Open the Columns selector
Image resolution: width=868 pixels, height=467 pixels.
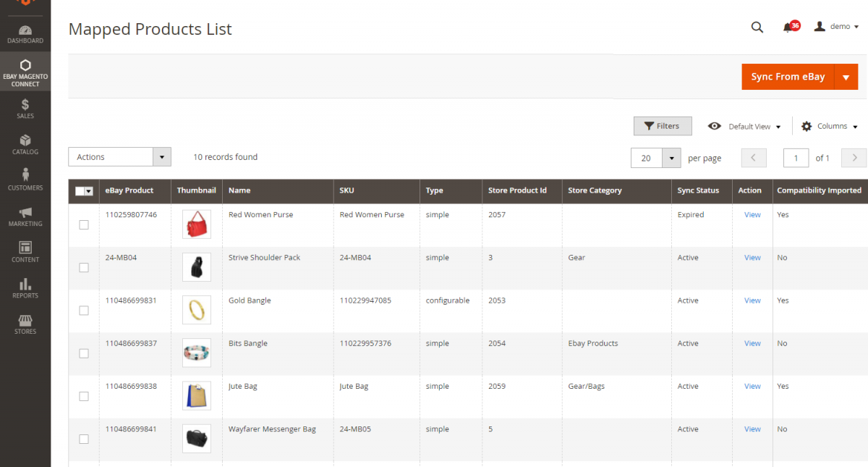829,125
